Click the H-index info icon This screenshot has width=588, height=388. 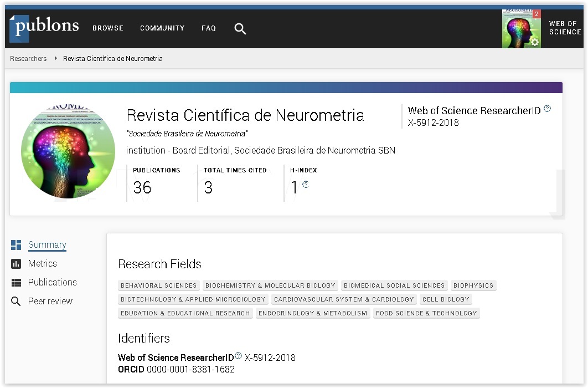point(305,184)
